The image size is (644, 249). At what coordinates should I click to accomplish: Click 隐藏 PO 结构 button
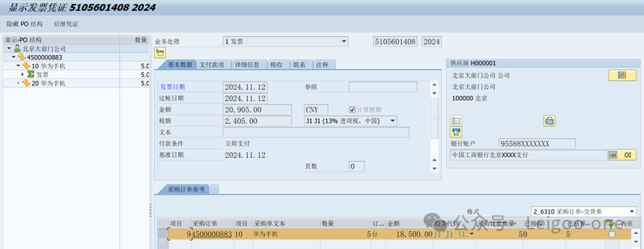click(25, 24)
